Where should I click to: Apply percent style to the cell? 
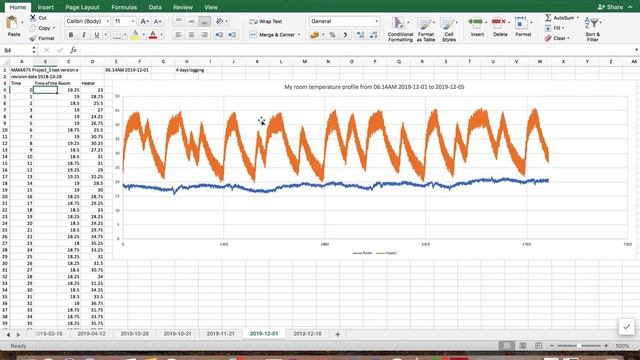(332, 35)
